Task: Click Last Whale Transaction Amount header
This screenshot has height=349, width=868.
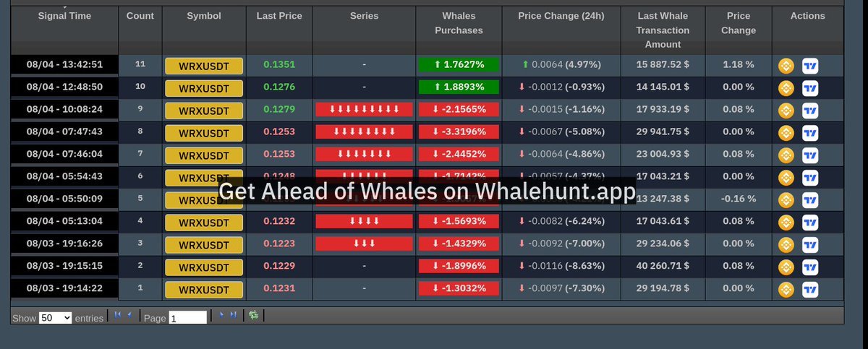Action: (x=663, y=30)
